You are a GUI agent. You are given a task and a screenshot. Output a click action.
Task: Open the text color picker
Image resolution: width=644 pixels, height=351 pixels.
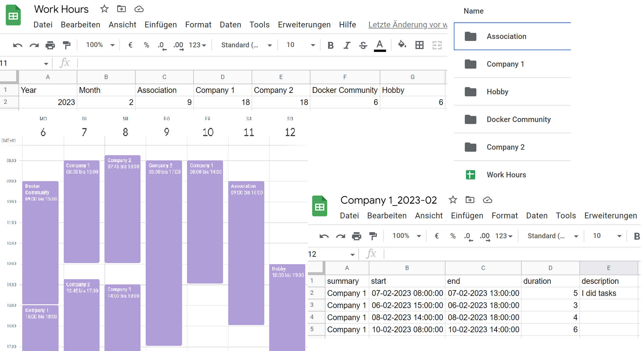coord(380,45)
